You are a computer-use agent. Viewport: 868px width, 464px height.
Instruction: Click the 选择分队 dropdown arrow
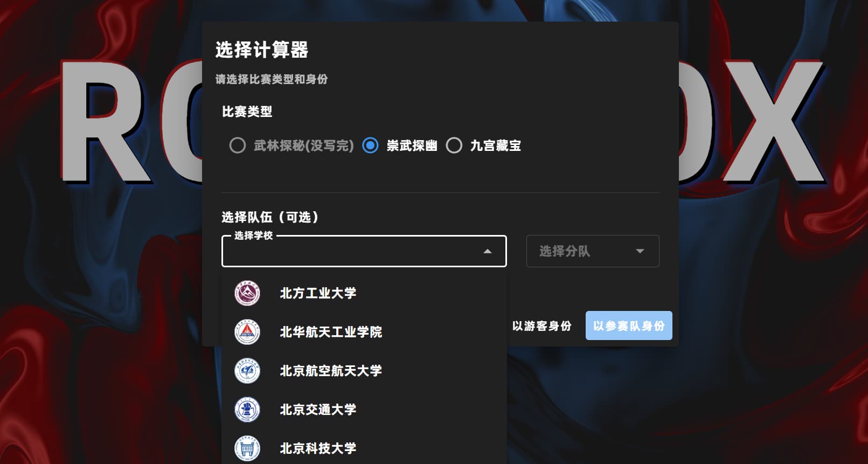click(640, 251)
